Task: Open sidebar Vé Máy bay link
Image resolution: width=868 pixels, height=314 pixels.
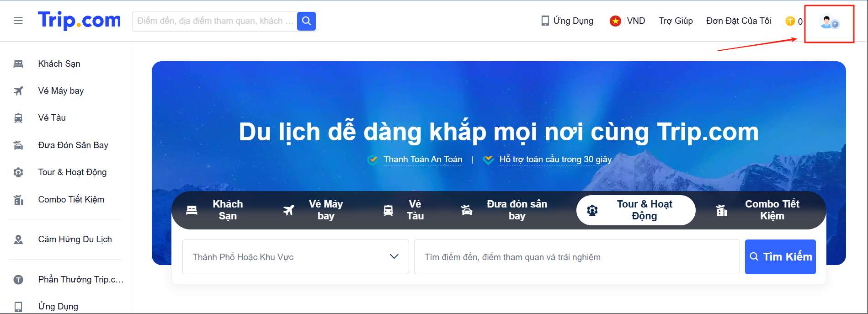Action: pos(61,90)
